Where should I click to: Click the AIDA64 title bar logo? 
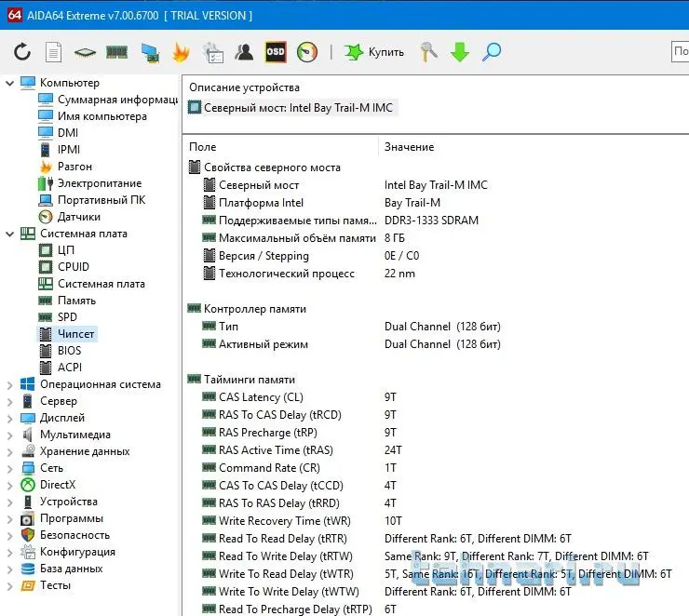coord(15,15)
